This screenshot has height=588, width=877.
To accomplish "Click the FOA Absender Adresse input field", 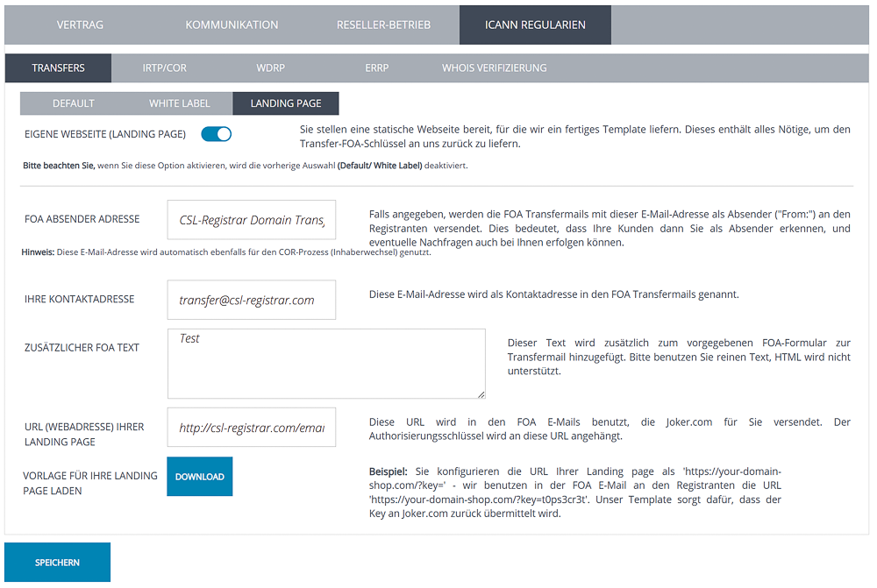I will (x=252, y=220).
